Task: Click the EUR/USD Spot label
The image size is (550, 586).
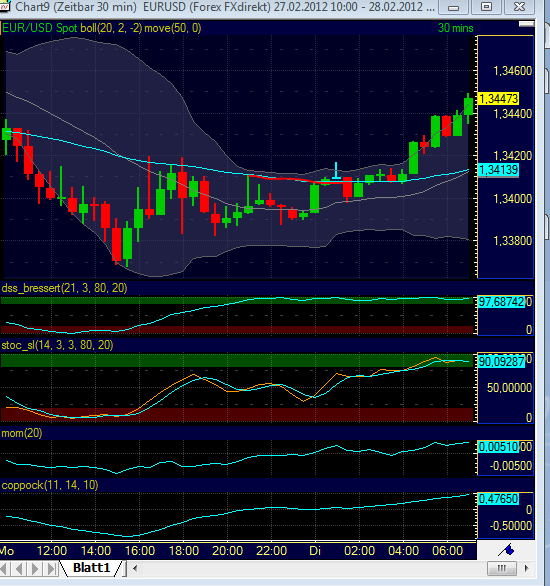Action: click(x=39, y=28)
